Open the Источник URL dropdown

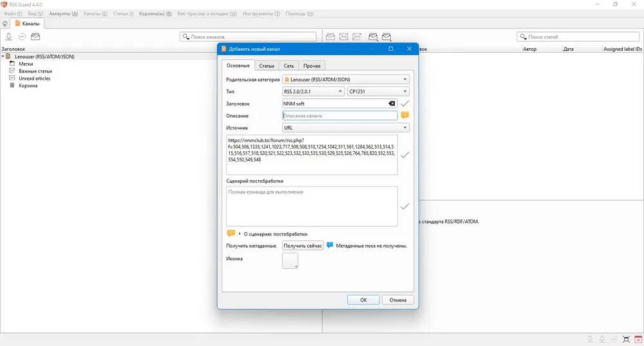point(346,128)
